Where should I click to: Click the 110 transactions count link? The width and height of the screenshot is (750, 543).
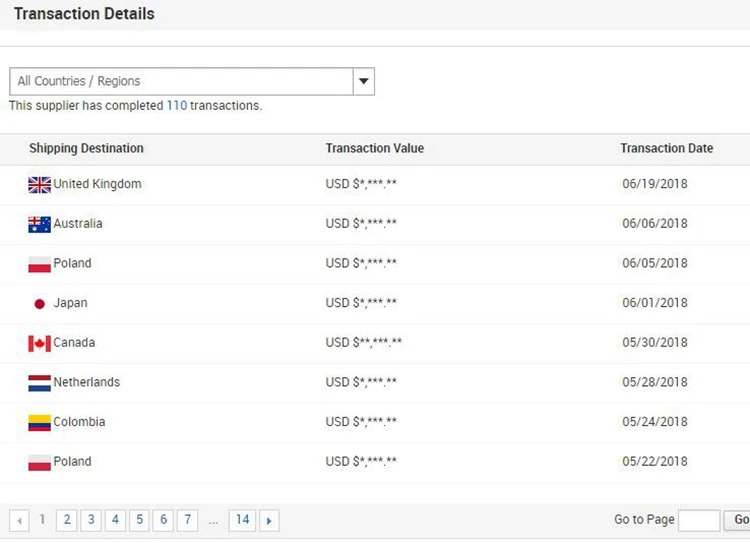(x=176, y=105)
